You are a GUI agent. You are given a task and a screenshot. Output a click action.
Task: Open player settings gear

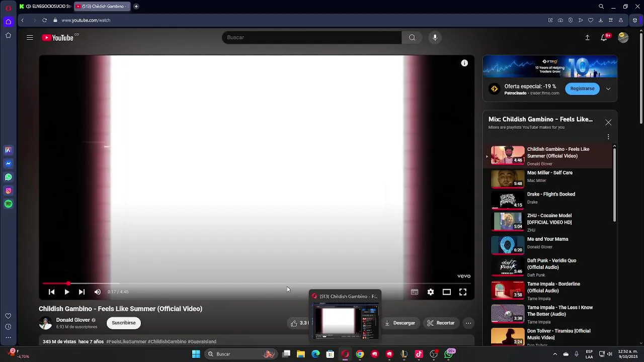(431, 292)
